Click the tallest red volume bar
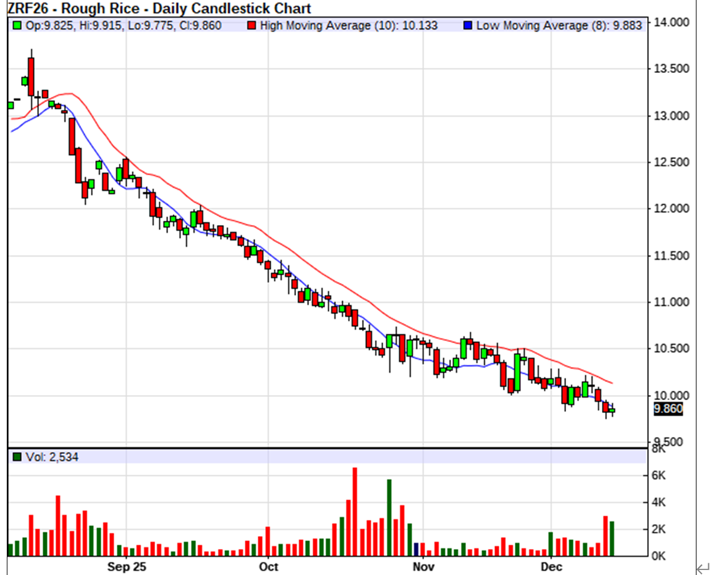The height and width of the screenshot is (575, 728). (x=355, y=511)
